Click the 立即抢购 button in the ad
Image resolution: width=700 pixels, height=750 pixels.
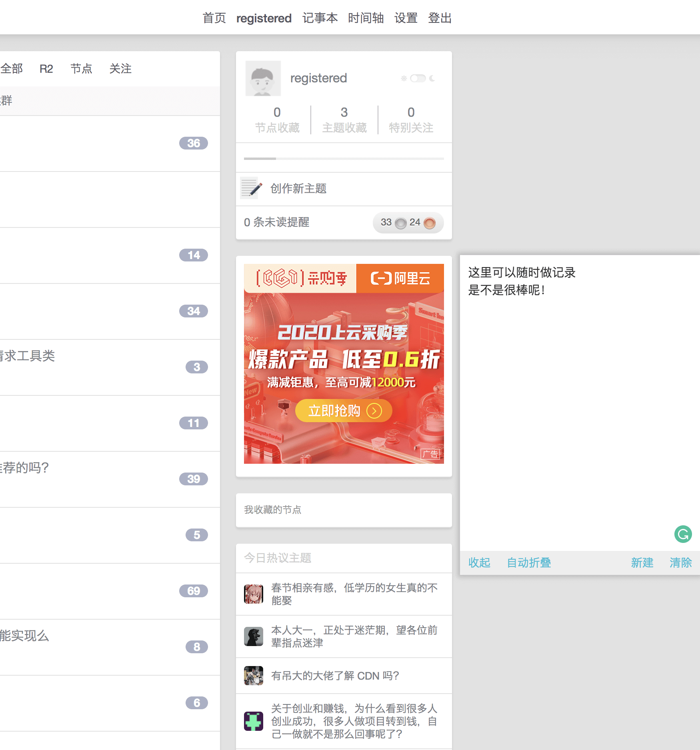(x=344, y=411)
